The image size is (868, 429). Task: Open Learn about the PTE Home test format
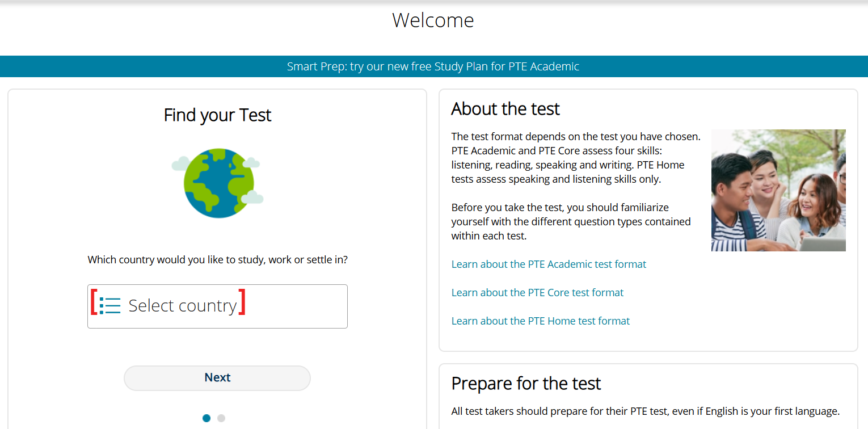(x=541, y=321)
